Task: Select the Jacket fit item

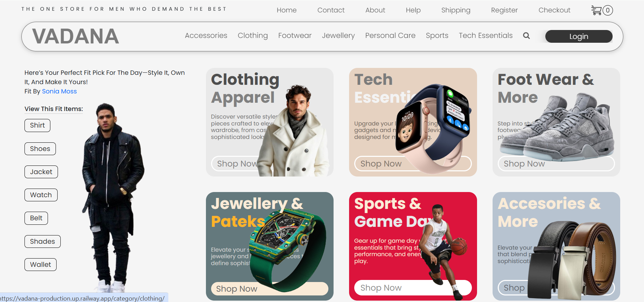Action: 41,172
